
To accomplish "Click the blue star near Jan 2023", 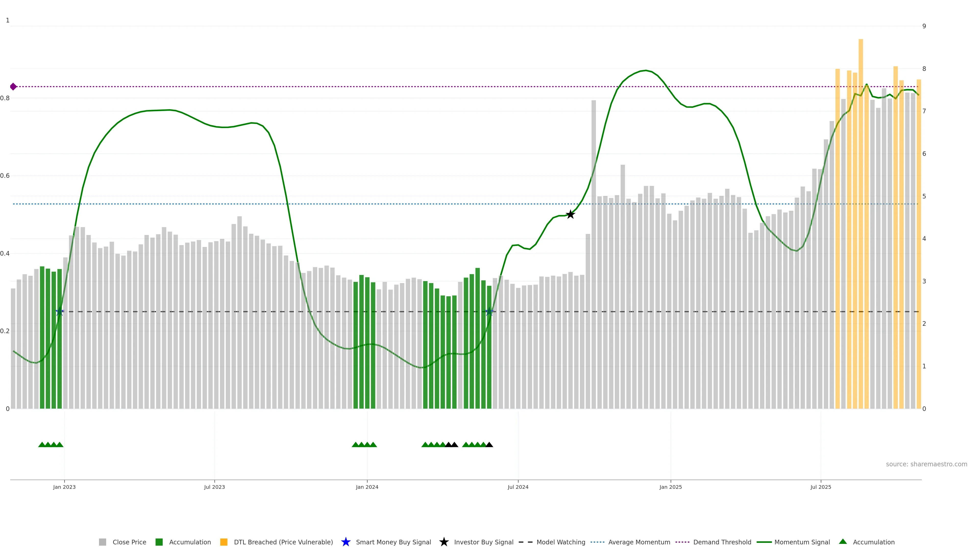I will point(60,312).
